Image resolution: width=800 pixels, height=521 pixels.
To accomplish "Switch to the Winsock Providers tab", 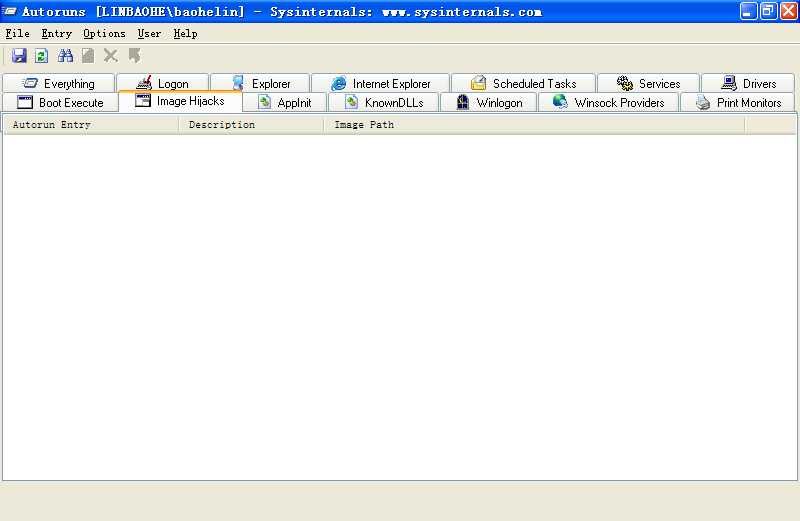I will tap(609, 103).
